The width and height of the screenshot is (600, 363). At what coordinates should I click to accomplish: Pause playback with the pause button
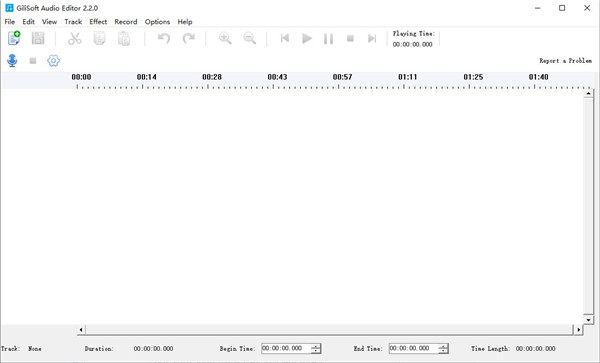click(x=328, y=39)
